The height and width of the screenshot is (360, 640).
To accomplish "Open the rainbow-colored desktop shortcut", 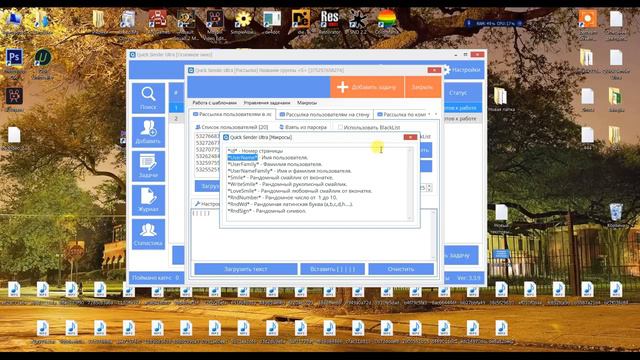I will 387,20.
